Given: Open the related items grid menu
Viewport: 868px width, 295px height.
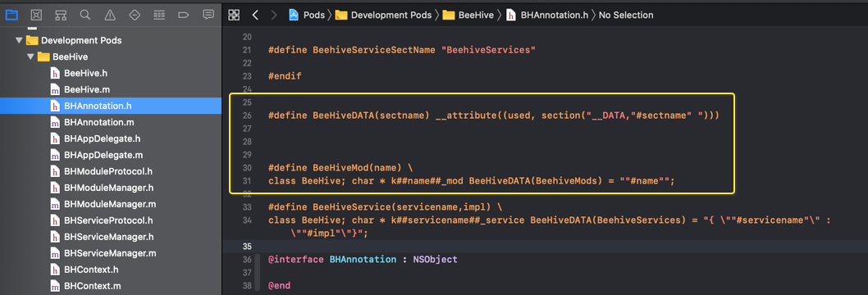Looking at the screenshot, I should 234,15.
